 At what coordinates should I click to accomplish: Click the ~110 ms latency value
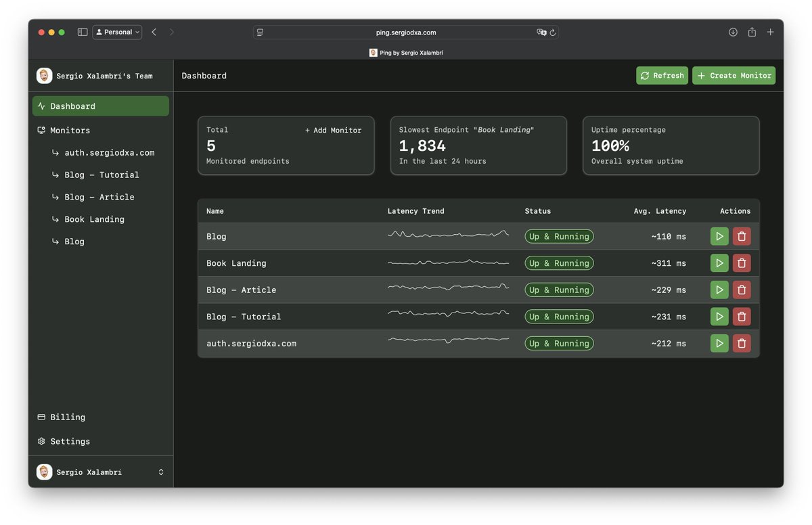click(x=669, y=237)
